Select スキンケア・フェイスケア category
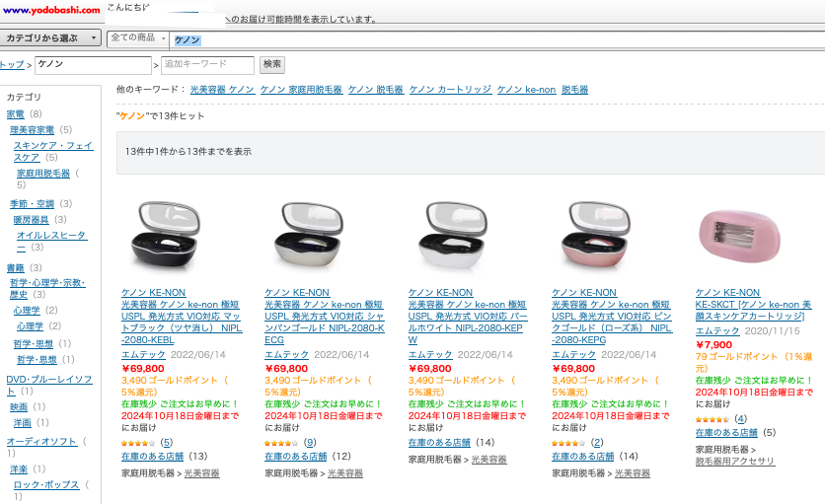This screenshot has height=504, width=825. (x=53, y=152)
